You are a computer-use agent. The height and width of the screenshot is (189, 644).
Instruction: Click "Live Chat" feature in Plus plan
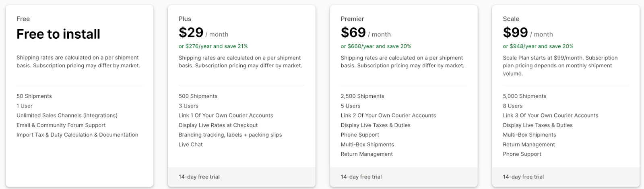[191, 145]
